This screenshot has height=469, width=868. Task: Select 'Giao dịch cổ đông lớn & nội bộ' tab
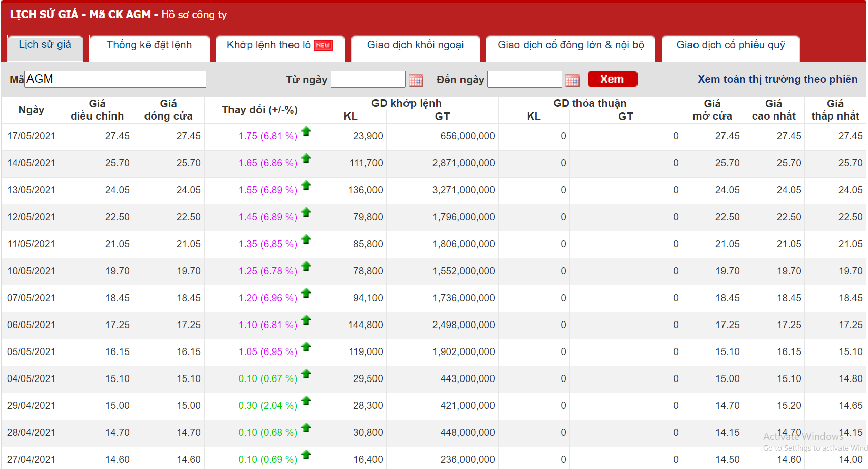(570, 45)
